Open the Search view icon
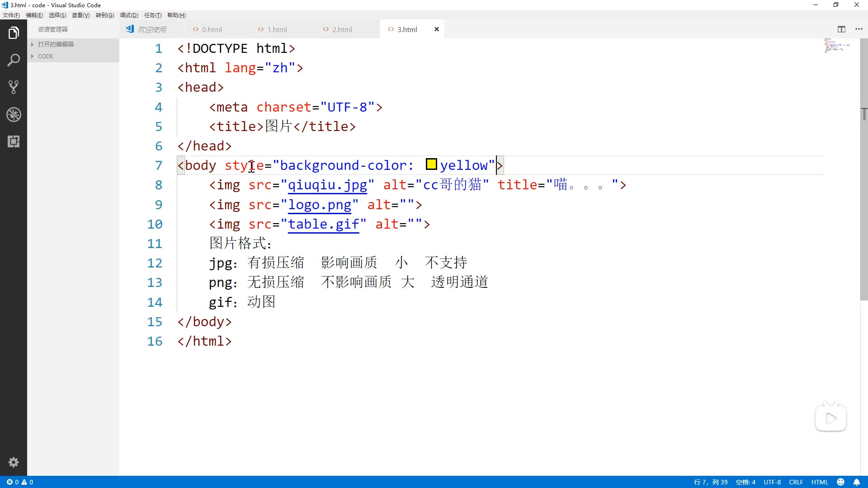 coord(14,60)
